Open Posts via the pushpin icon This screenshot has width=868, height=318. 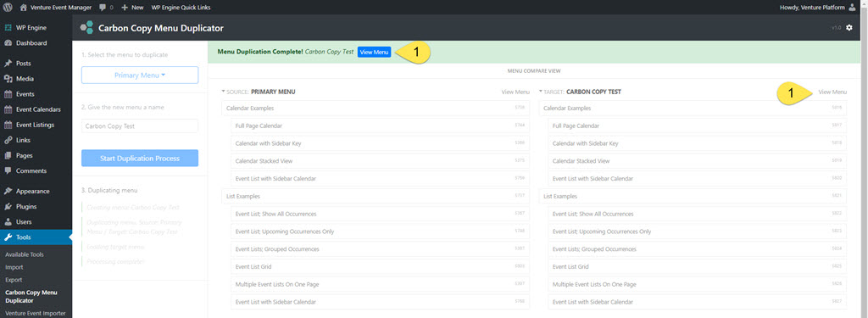click(x=8, y=63)
